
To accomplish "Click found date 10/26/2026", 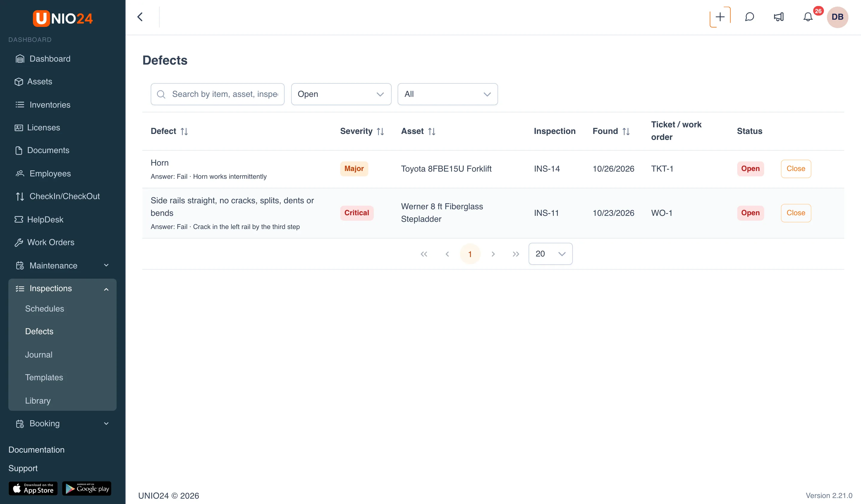I will [613, 169].
